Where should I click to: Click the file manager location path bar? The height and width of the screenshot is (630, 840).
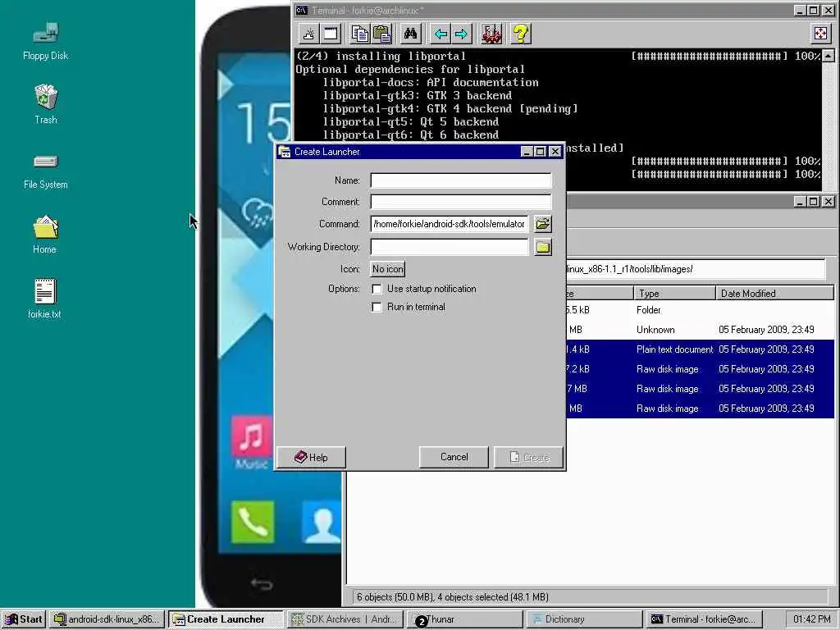click(x=694, y=269)
